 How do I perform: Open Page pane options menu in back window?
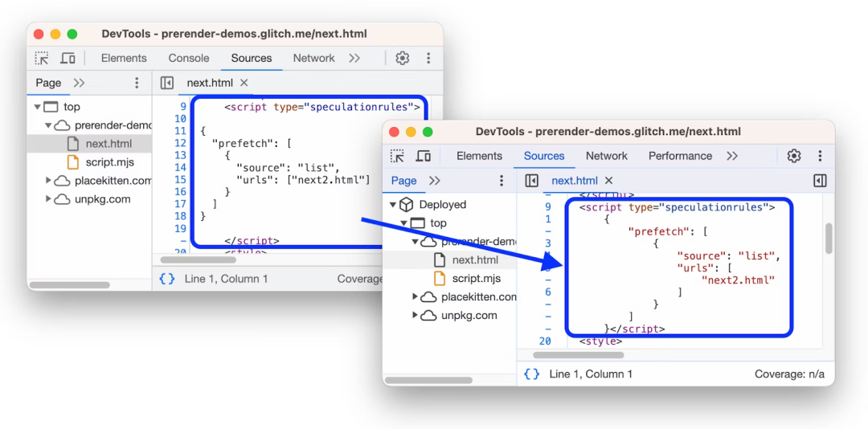137,83
